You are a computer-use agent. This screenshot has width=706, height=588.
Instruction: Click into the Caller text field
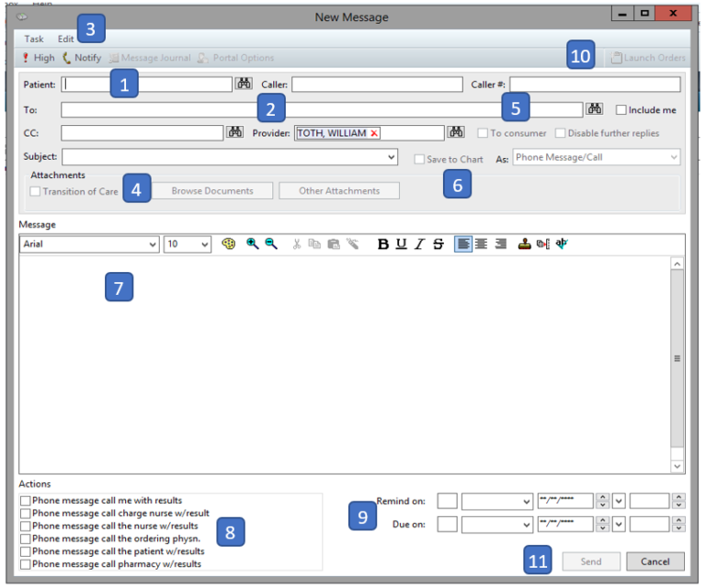tap(377, 85)
